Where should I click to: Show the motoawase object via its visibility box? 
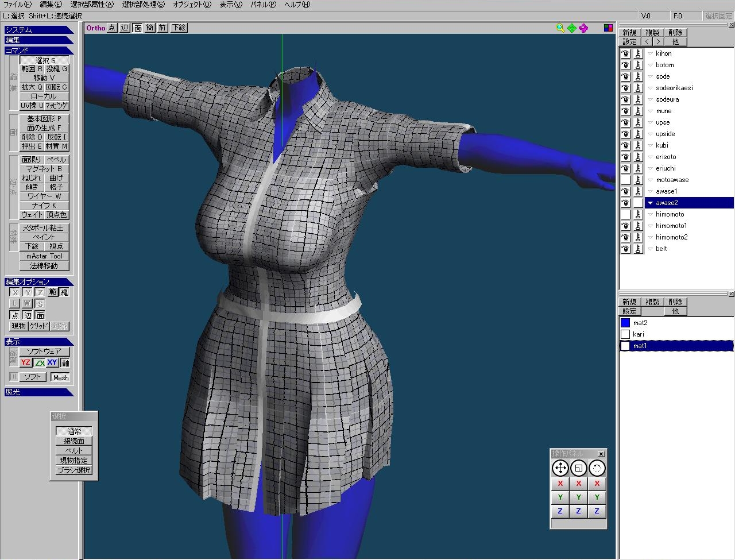click(x=625, y=180)
